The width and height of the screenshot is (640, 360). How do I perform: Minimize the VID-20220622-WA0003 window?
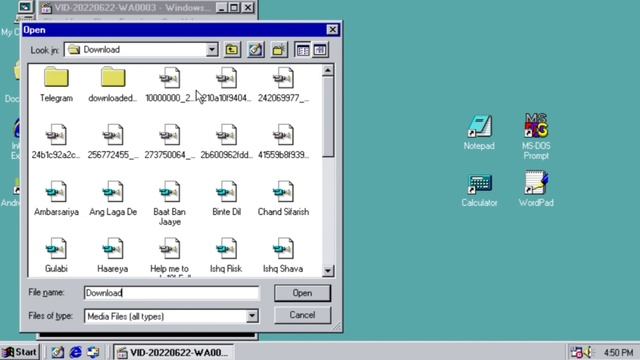coord(221,7)
